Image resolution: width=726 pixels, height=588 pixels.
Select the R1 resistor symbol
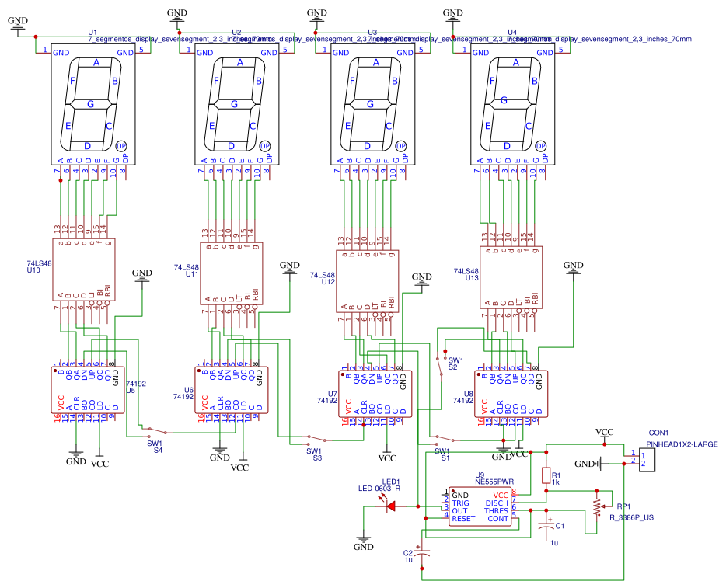(x=546, y=476)
